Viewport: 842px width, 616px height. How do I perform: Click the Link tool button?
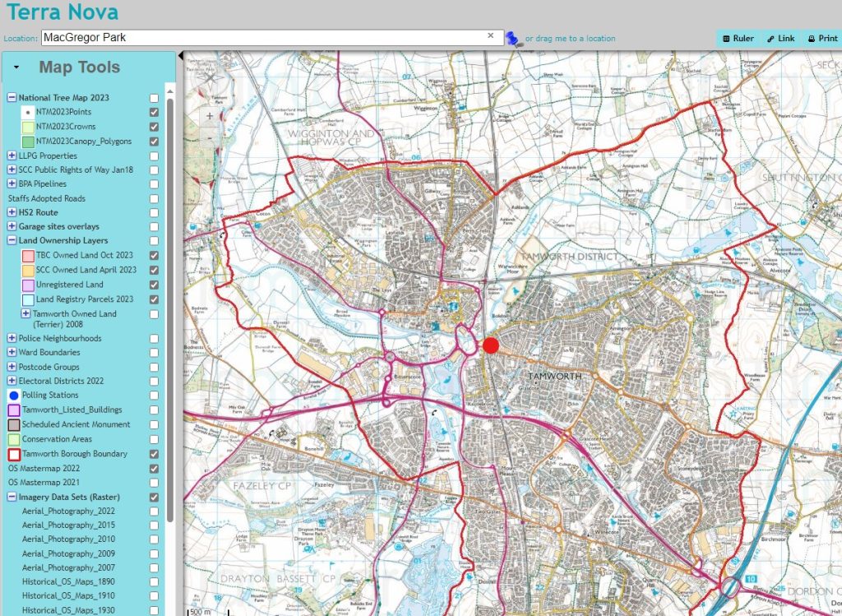pos(781,39)
